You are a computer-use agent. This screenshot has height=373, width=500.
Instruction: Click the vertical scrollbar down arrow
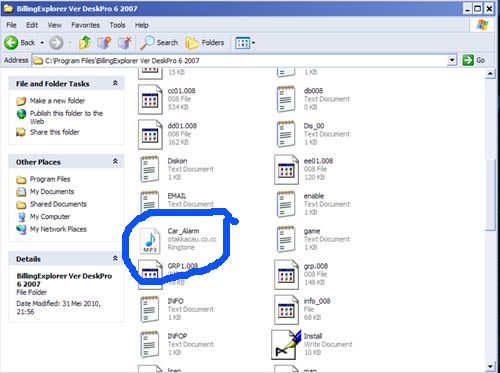click(x=490, y=367)
